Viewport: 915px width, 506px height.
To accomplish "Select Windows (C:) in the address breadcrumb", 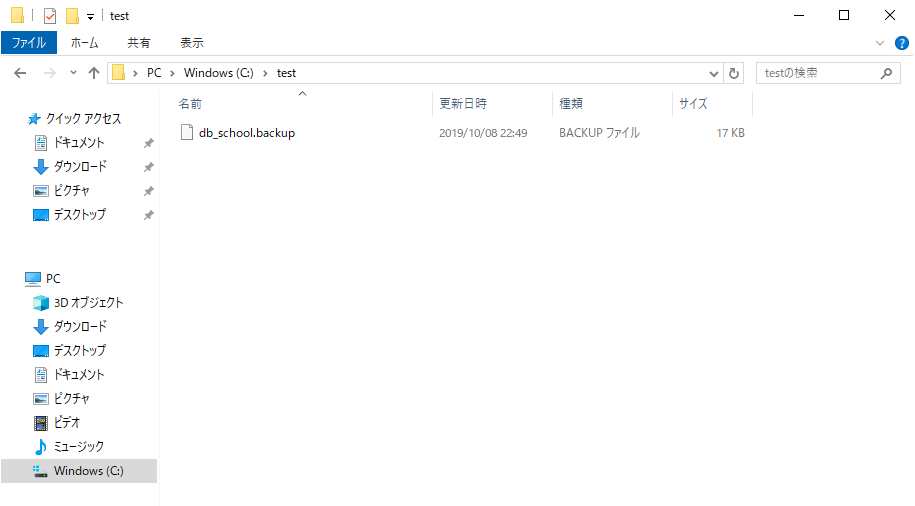I will coord(218,73).
